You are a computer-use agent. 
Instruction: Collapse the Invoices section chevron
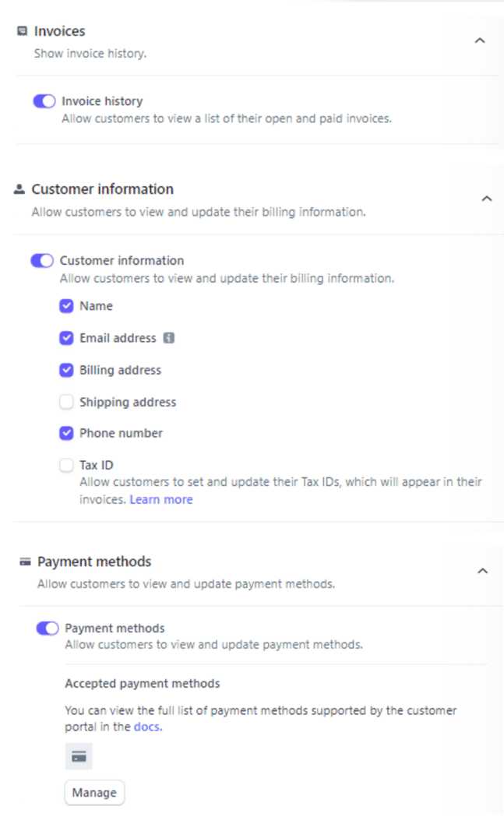(x=480, y=40)
